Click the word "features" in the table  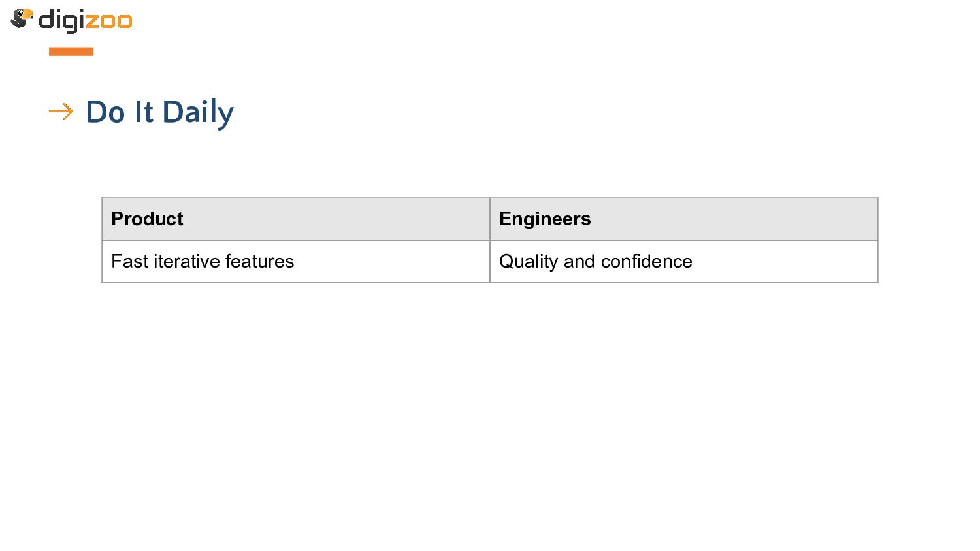(259, 261)
